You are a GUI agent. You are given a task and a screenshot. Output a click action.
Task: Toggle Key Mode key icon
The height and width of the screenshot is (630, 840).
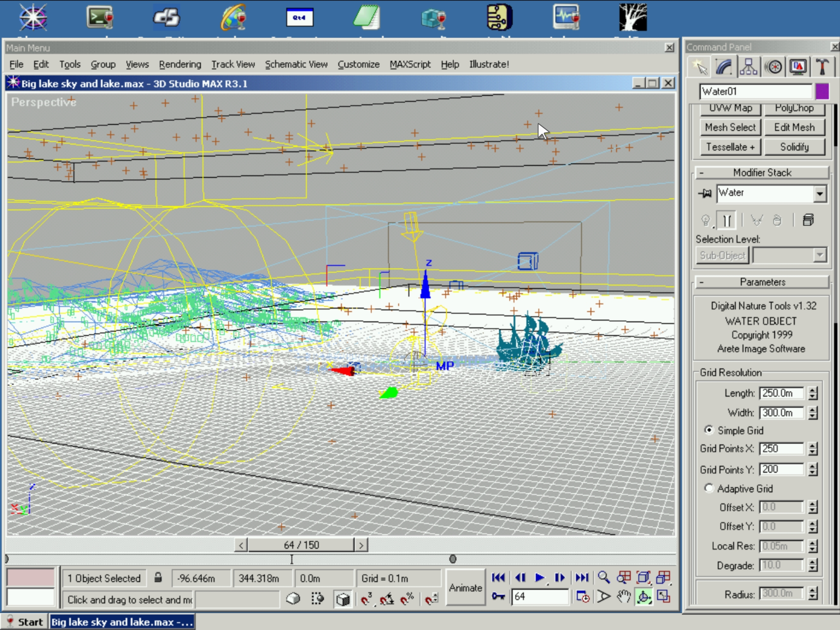[x=498, y=596]
